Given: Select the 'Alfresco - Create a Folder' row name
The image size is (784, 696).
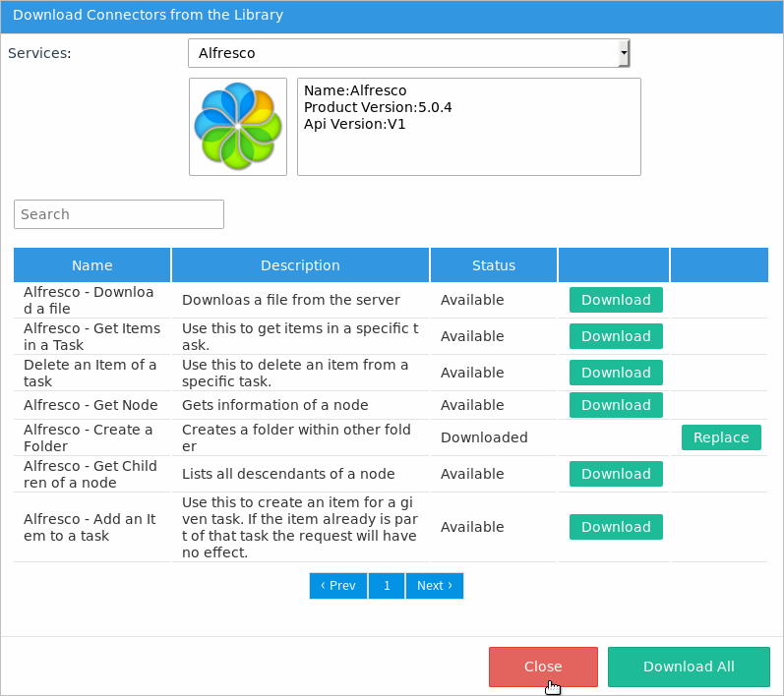Looking at the screenshot, I should click(89, 437).
